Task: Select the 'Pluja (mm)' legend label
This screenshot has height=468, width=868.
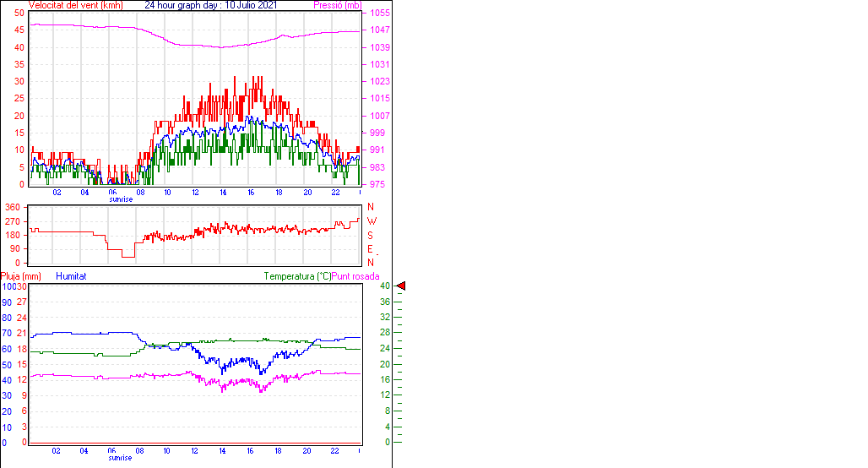Action: click(x=21, y=276)
